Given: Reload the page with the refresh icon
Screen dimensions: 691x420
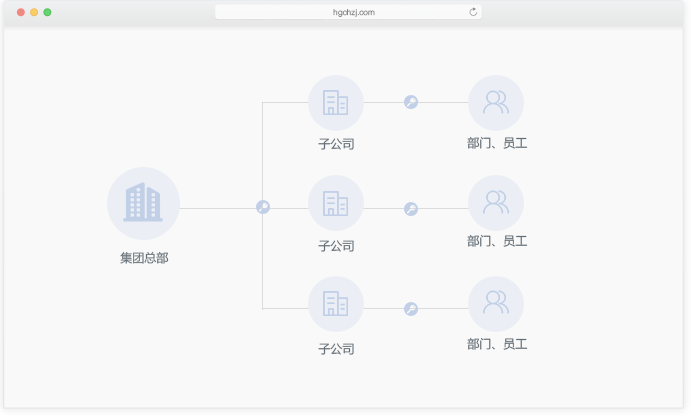Looking at the screenshot, I should [473, 12].
